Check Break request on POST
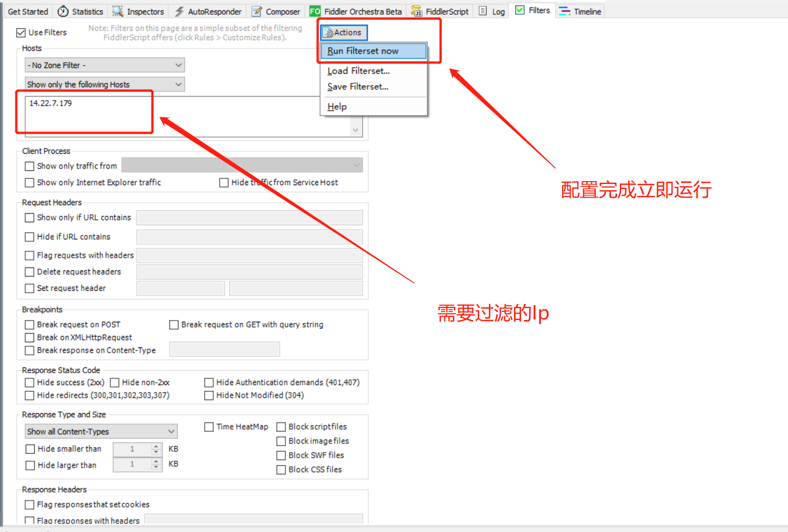Image resolution: width=788 pixels, height=532 pixels. point(30,325)
